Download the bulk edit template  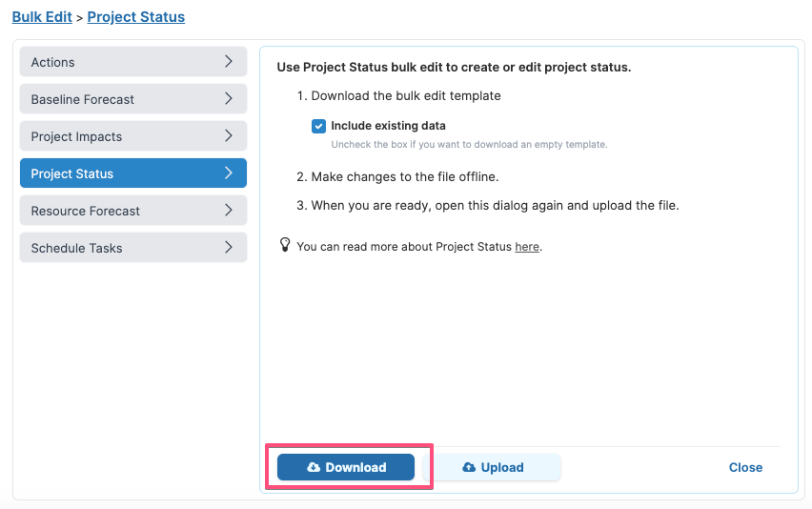(346, 467)
